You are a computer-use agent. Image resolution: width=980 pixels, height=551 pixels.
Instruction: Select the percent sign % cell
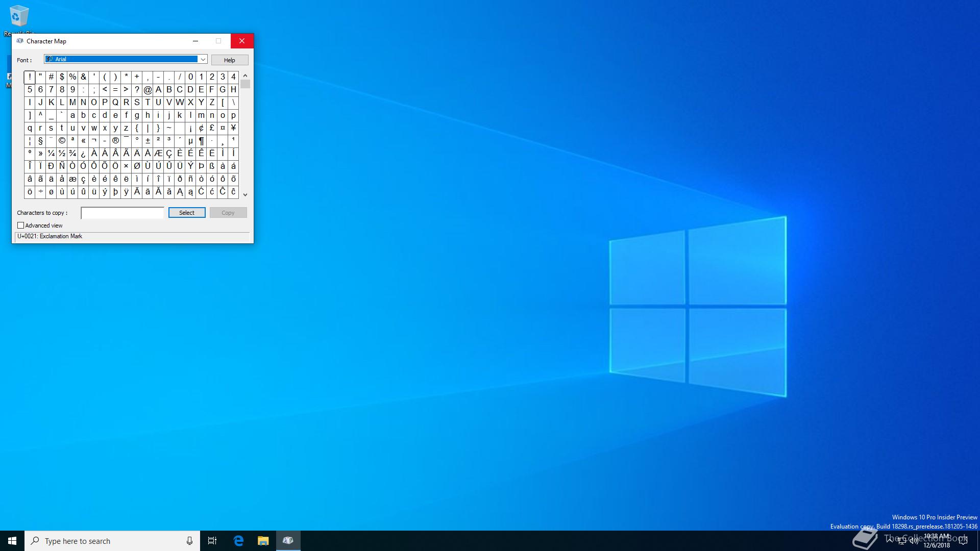(72, 77)
